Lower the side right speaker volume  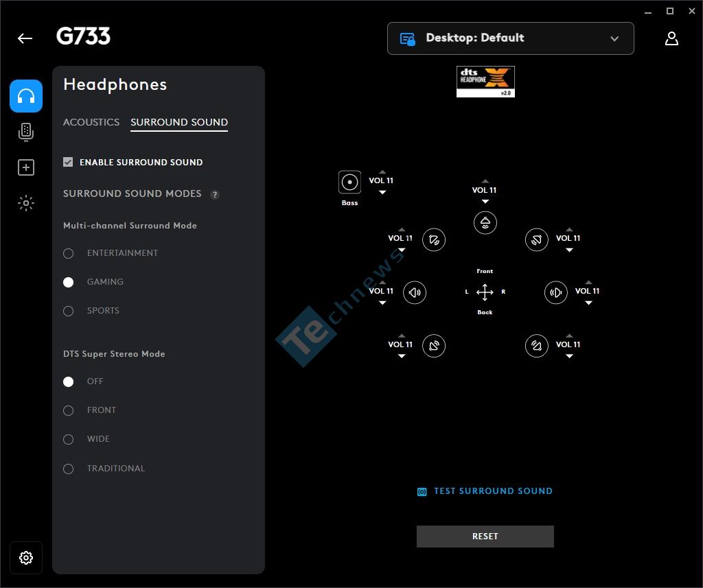588,303
